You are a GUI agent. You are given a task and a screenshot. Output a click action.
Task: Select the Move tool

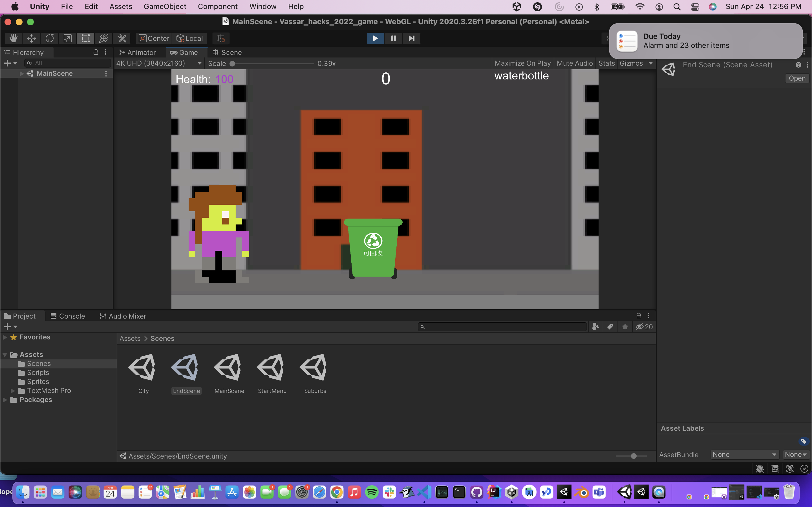[x=32, y=38]
